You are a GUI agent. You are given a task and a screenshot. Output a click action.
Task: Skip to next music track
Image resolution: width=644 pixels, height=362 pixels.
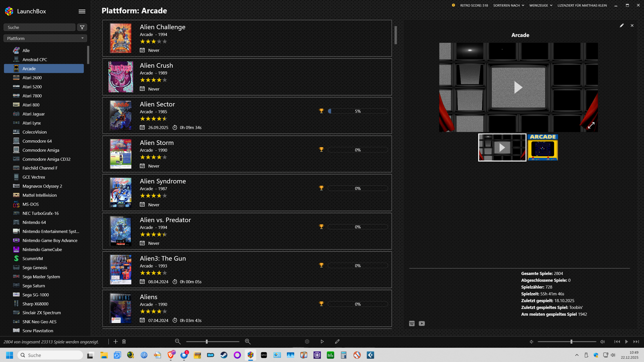636,342
